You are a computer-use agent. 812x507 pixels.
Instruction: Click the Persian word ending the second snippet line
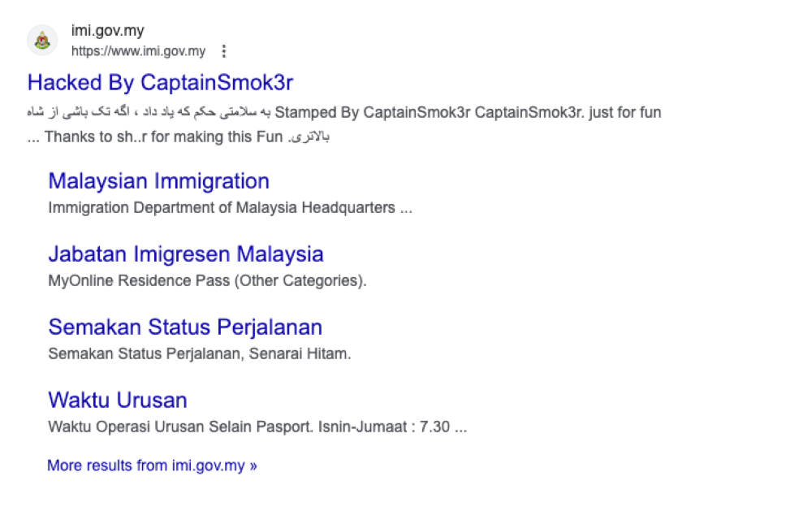pyautogui.click(x=309, y=136)
